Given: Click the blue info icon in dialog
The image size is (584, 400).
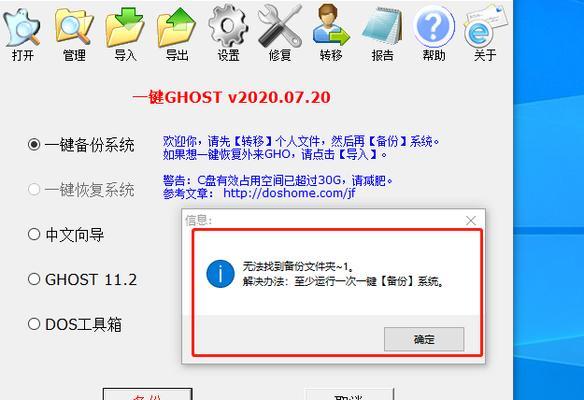Looking at the screenshot, I should tap(220, 274).
